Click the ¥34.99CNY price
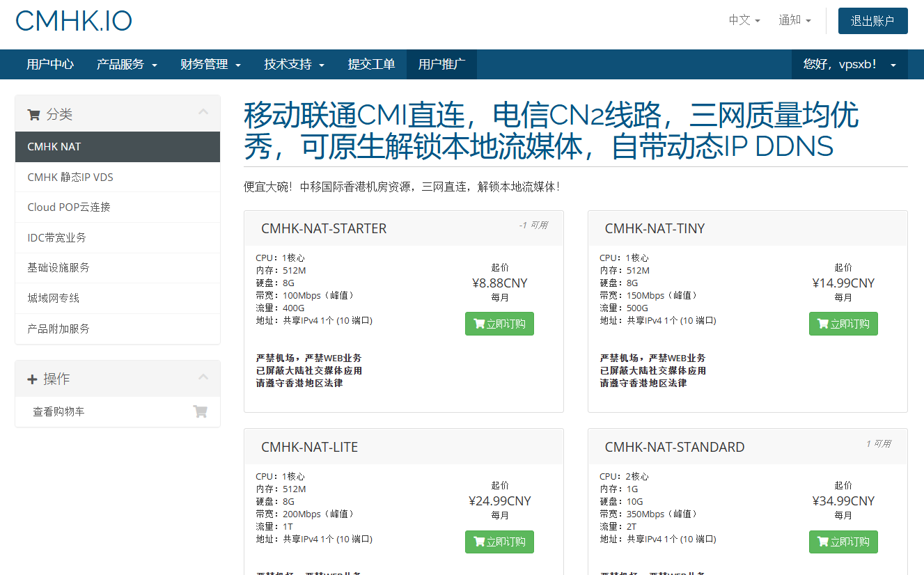The image size is (924, 575). [x=843, y=501]
